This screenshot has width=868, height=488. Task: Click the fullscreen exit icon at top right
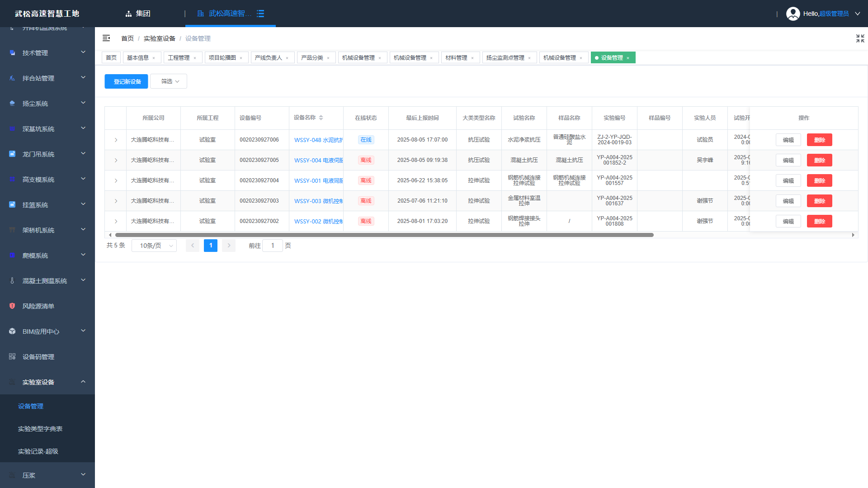[x=860, y=38]
